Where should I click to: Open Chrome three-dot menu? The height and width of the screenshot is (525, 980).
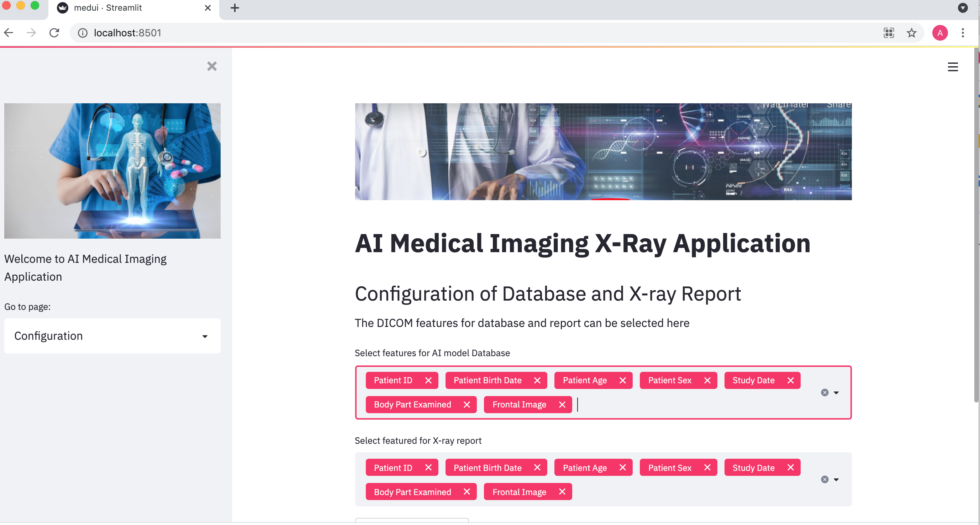(963, 33)
